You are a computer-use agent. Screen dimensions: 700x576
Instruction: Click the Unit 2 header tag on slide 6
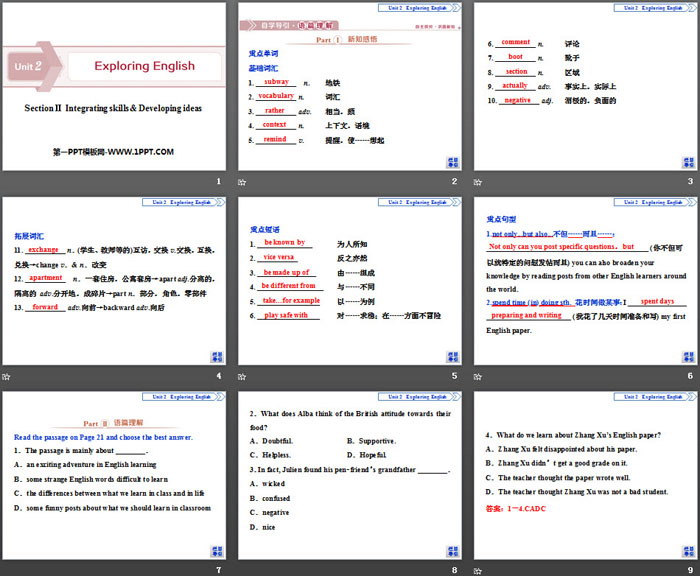[655, 202]
